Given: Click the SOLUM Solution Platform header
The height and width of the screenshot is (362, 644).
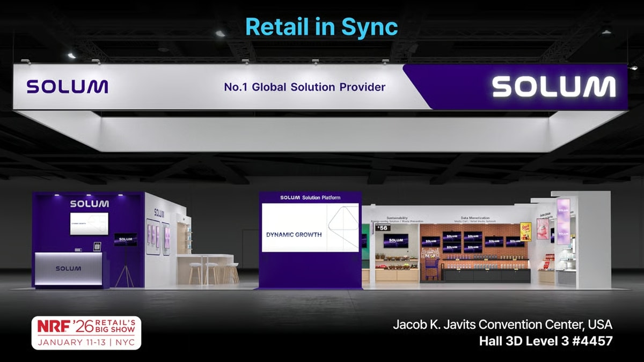Looking at the screenshot, I should pyautogui.click(x=310, y=198).
